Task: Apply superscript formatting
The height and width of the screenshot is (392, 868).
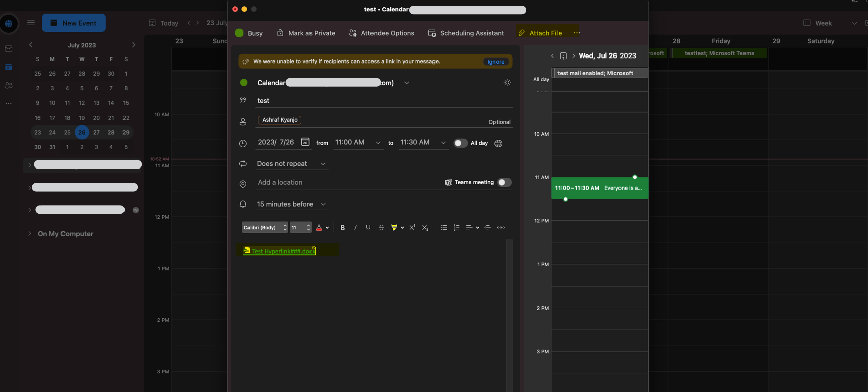Action: tap(412, 228)
